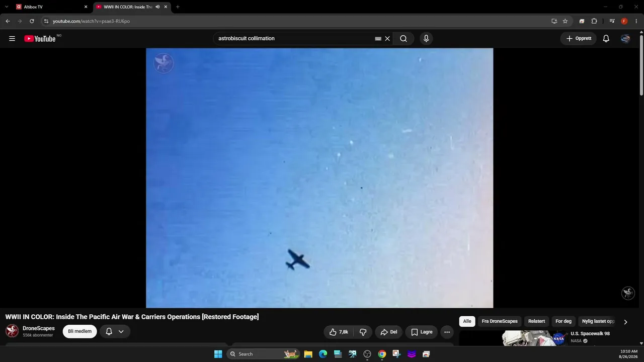Select the For deg chip
This screenshot has height=362, width=644.
click(x=563, y=321)
